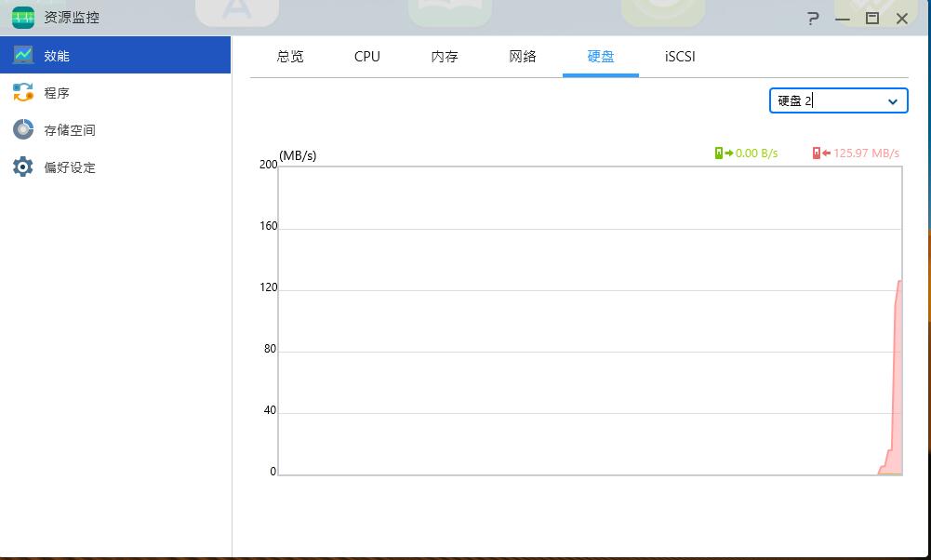Screen dimensions: 931x560
Task: Go to the 总览 overview view
Action: coord(290,57)
